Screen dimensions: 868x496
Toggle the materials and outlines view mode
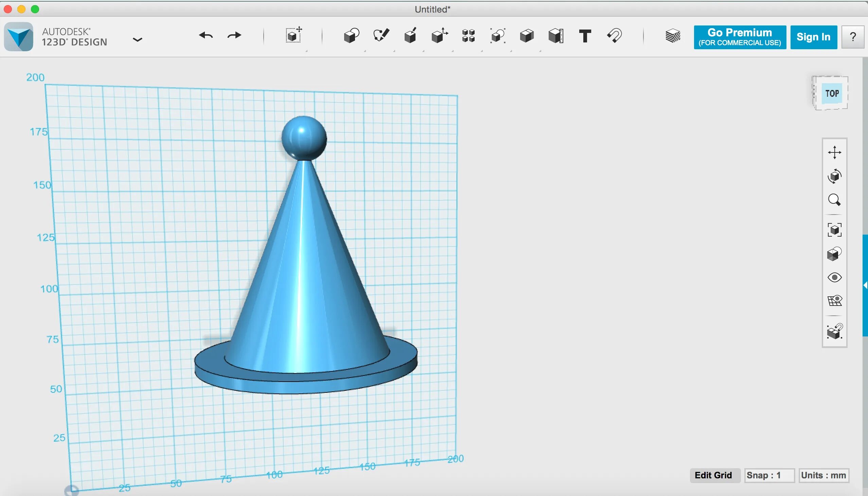[834, 254]
